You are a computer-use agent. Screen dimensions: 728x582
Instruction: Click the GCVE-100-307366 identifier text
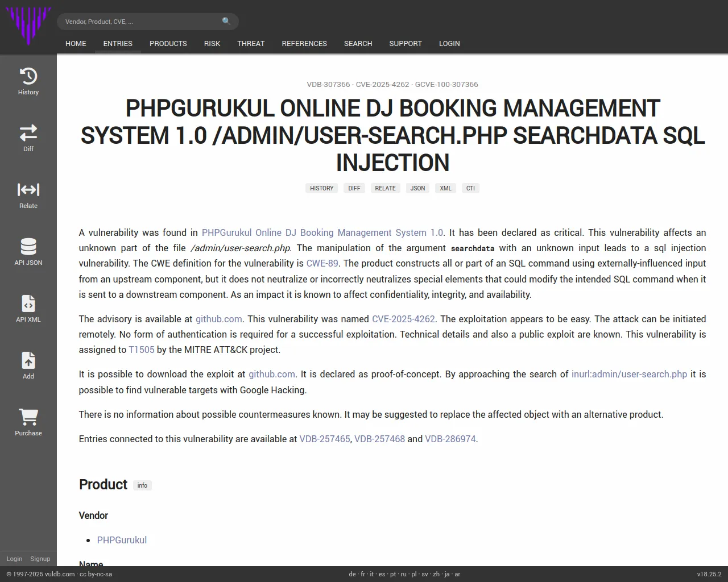tap(446, 84)
